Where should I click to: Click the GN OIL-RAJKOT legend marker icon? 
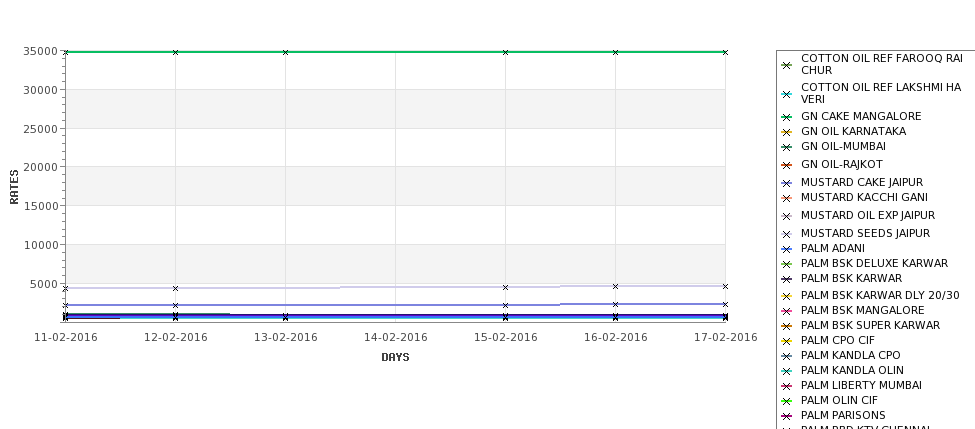tap(786, 165)
